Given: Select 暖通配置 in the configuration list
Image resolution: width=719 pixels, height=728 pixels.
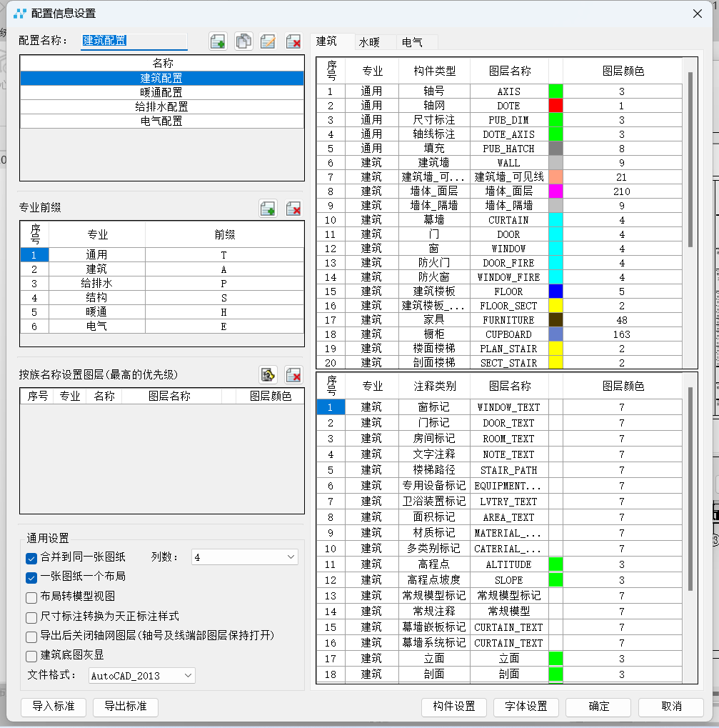Looking at the screenshot, I should click(x=161, y=92).
